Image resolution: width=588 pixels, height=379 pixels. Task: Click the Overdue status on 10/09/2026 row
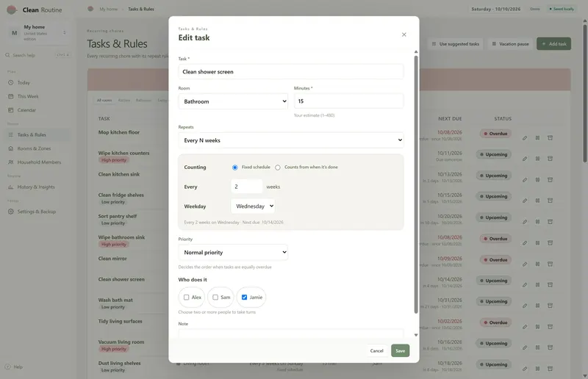[495, 260]
